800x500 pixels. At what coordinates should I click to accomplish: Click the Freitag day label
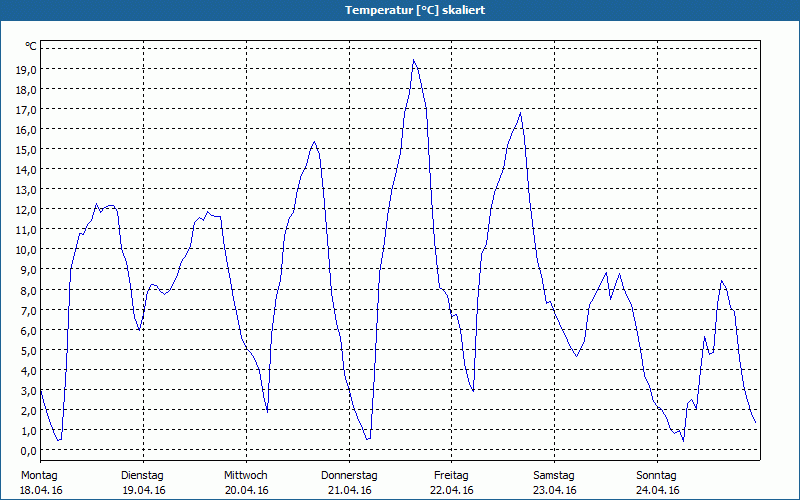(x=451, y=476)
